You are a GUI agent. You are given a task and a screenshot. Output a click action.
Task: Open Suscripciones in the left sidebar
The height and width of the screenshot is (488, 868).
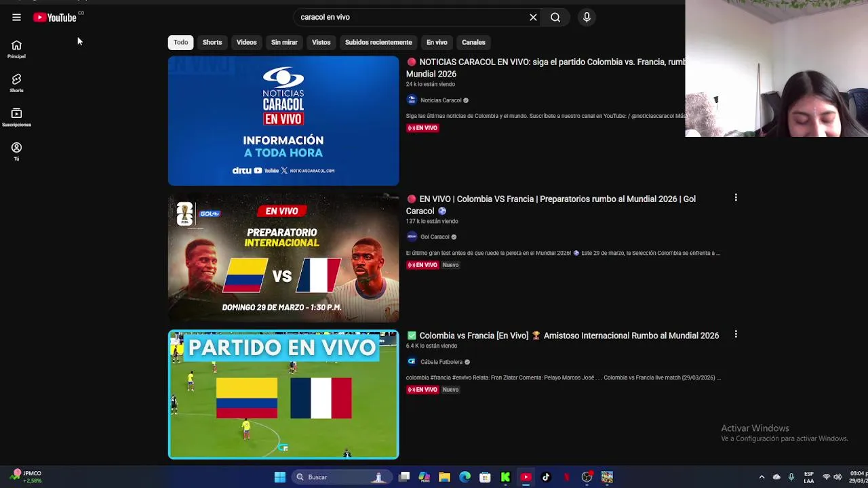pyautogui.click(x=16, y=117)
